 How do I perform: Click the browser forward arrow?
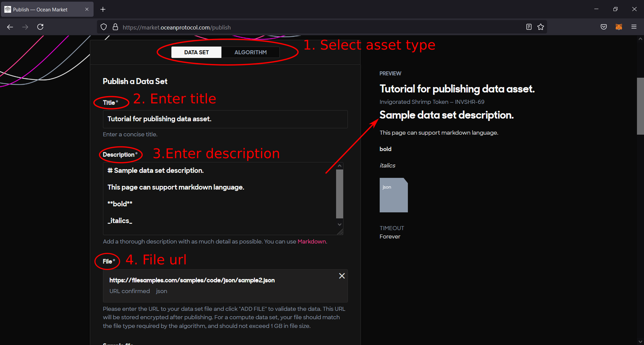click(x=25, y=27)
